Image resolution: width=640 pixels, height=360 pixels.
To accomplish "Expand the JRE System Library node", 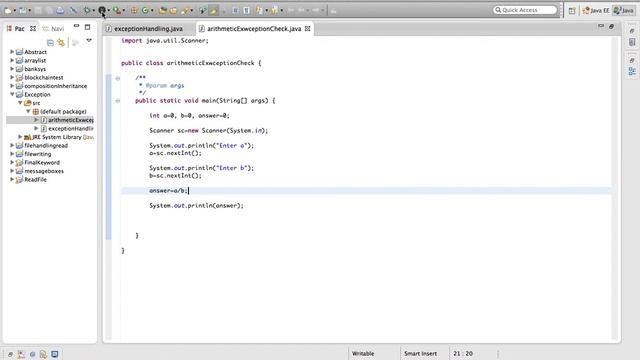I will [20, 137].
